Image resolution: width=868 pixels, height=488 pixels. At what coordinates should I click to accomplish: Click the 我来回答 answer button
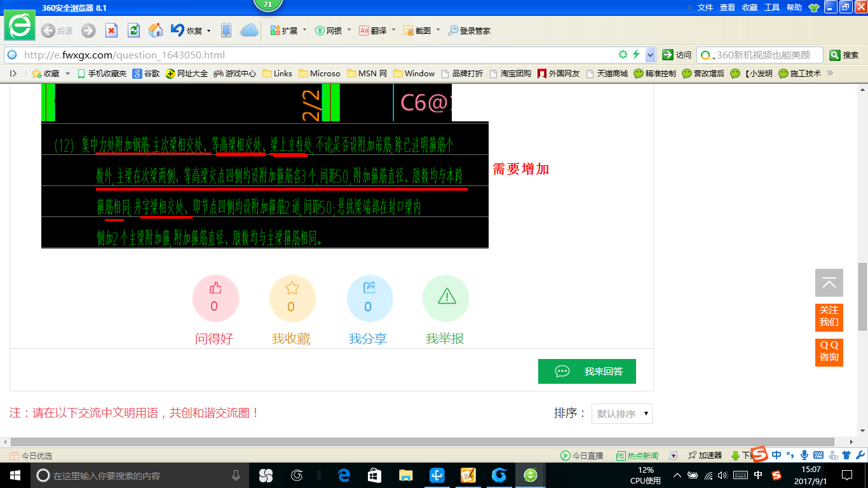[587, 371]
